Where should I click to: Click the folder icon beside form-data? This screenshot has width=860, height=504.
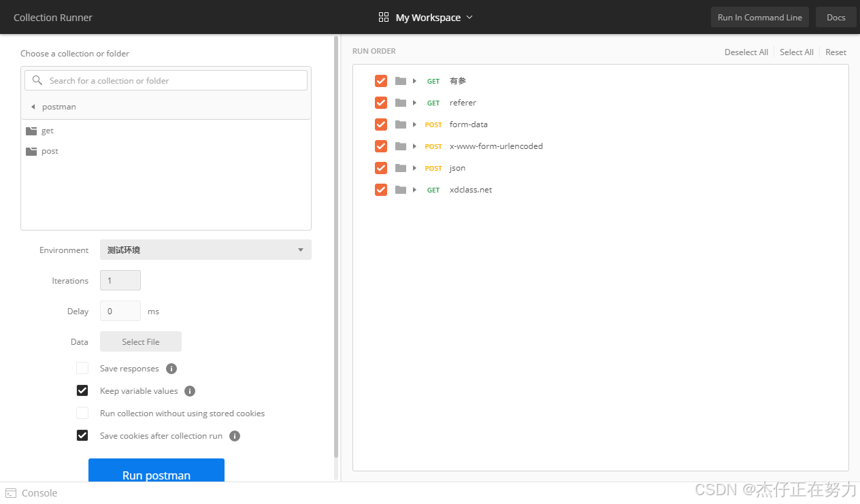[401, 124]
